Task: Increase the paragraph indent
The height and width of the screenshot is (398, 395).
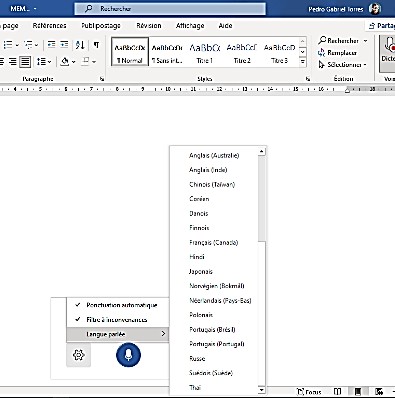Action: pyautogui.click(x=64, y=45)
